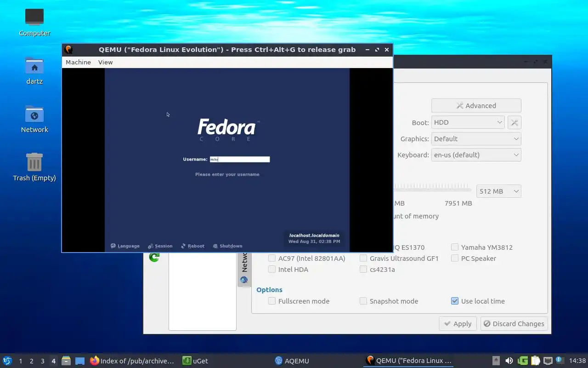Screen dimensions: 588x368
Task: Click the green refresh icon in AQEMU
Action: [x=154, y=258]
